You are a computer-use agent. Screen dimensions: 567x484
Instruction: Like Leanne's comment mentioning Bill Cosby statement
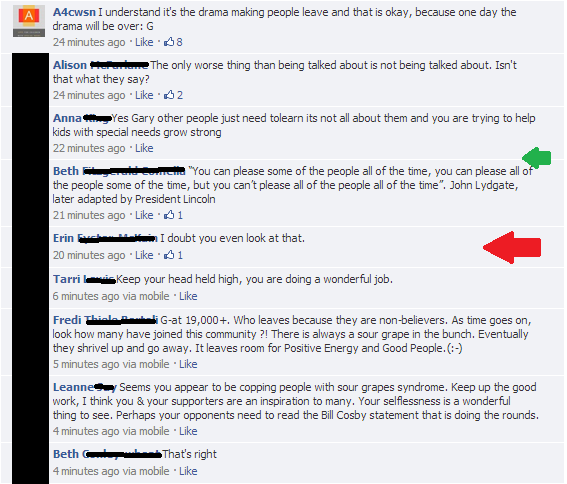pos(188,431)
